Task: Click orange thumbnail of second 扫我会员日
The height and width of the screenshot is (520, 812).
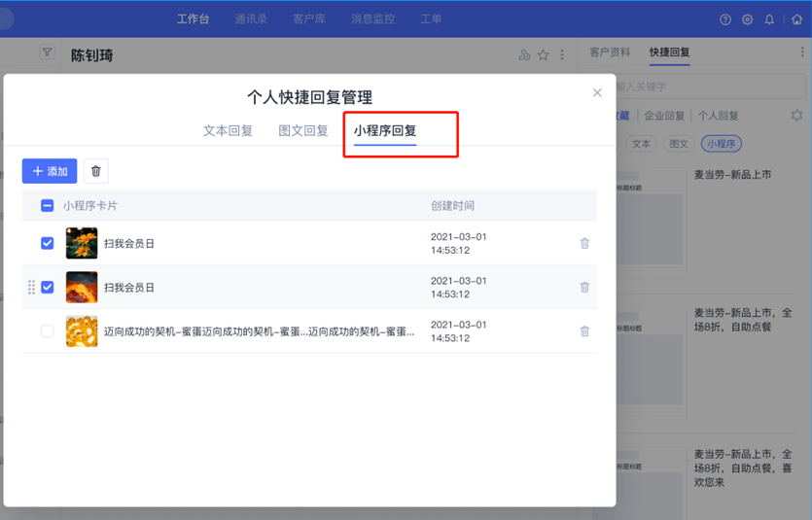Action: (x=82, y=287)
